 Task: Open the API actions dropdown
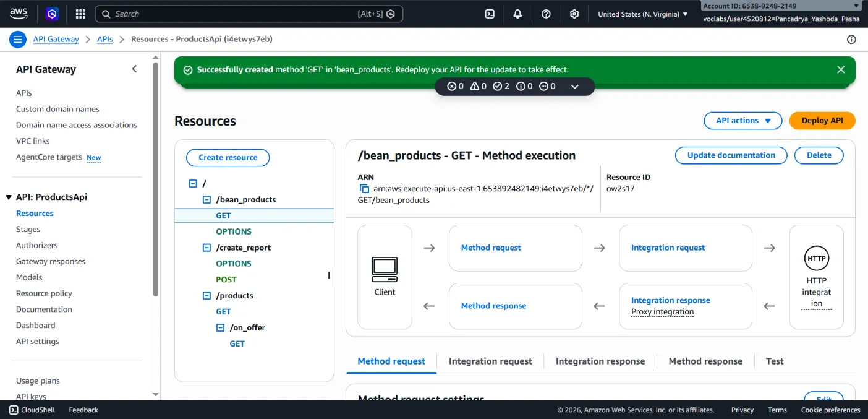(744, 121)
